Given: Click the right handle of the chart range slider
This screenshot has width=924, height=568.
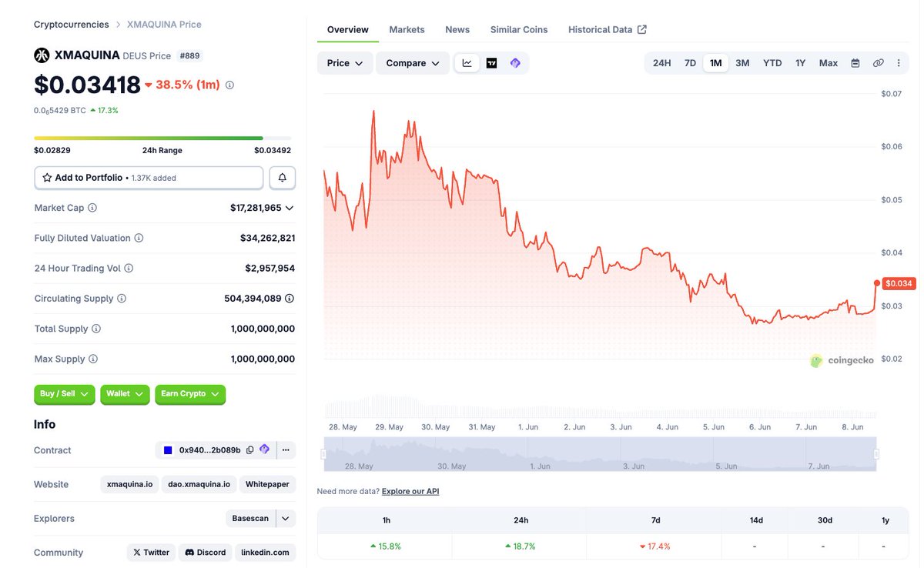Looking at the screenshot, I should [x=876, y=454].
